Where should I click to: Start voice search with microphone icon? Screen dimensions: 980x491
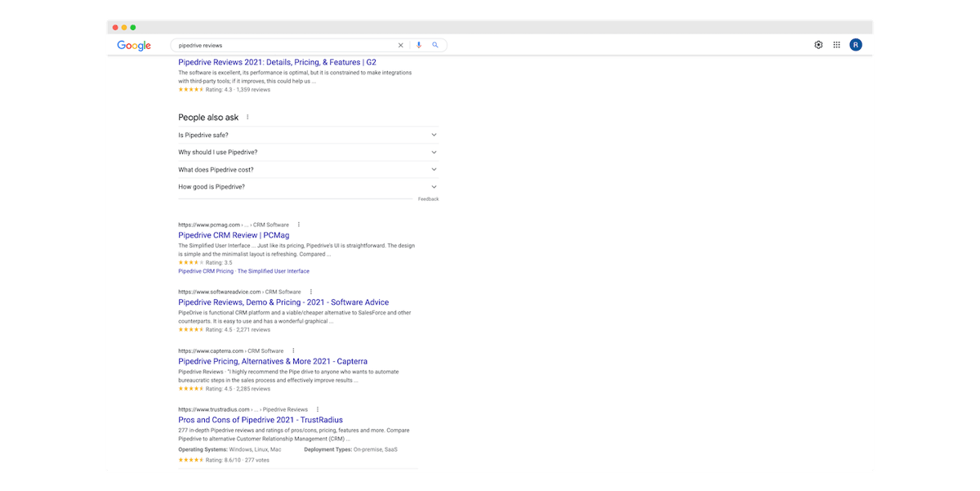pyautogui.click(x=419, y=45)
